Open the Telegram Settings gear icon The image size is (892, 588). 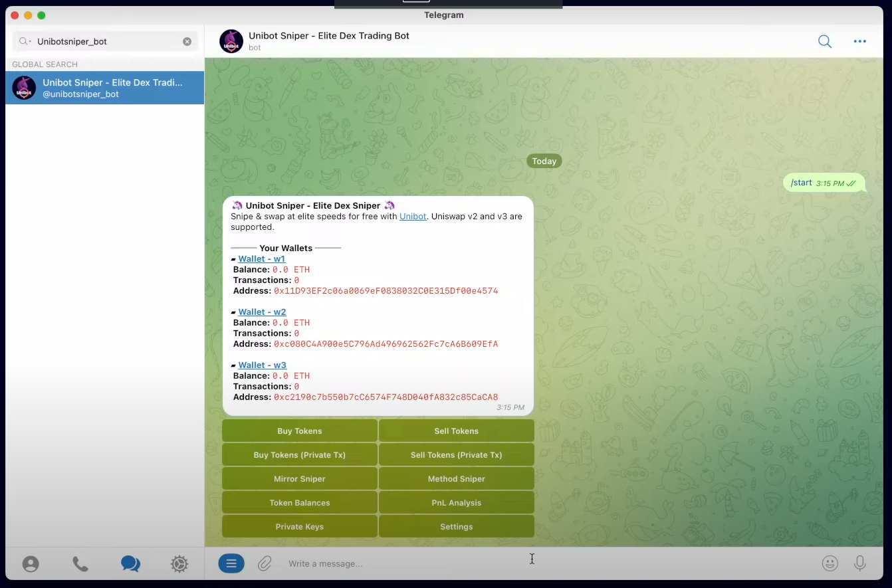tap(179, 564)
